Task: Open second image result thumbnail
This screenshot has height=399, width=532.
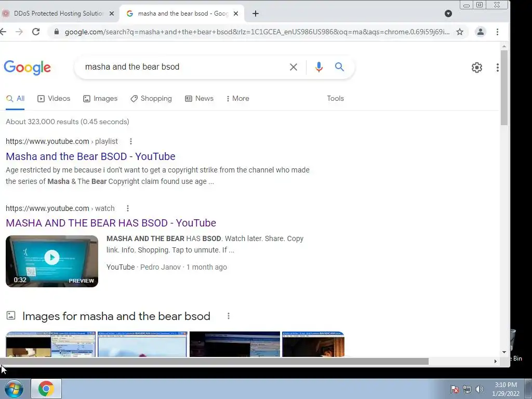Action: [142, 344]
